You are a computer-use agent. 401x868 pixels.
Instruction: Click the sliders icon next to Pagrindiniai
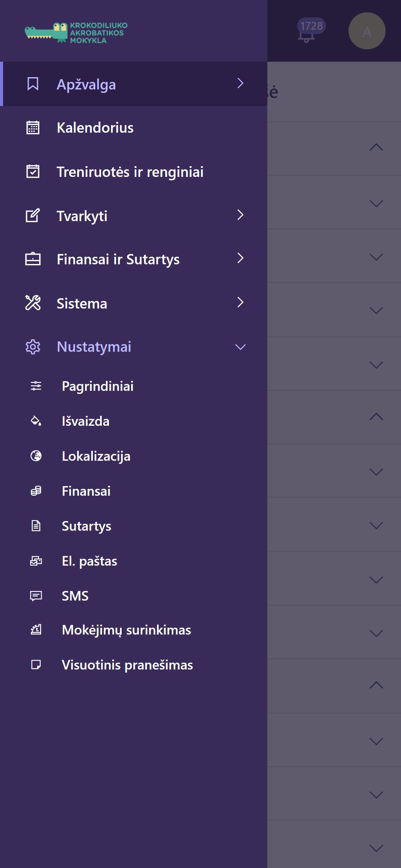(x=36, y=386)
